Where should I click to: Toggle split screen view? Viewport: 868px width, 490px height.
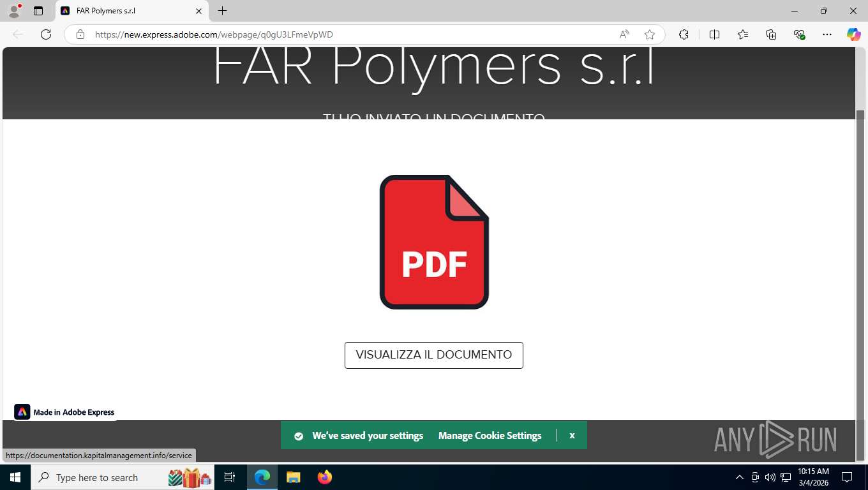[x=714, y=34]
